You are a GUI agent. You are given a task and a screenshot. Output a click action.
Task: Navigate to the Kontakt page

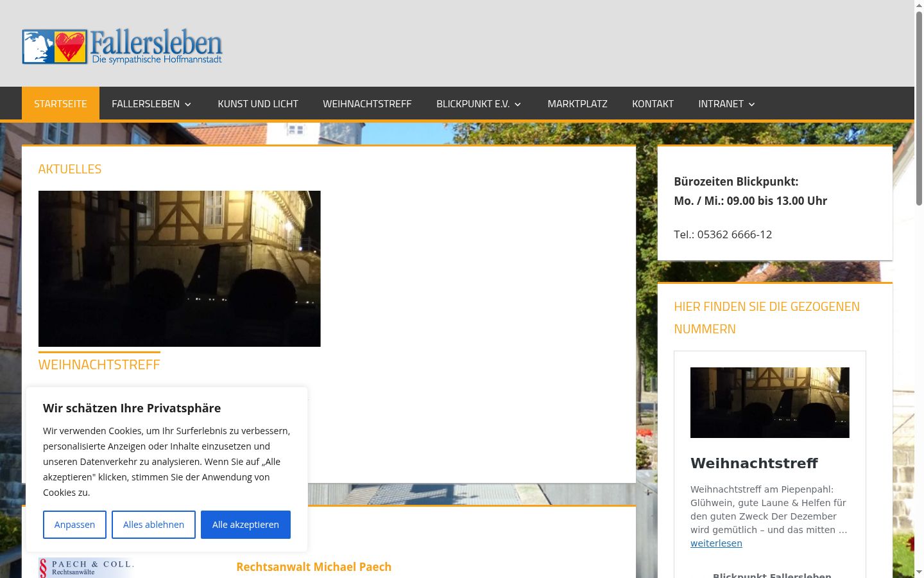[653, 103]
